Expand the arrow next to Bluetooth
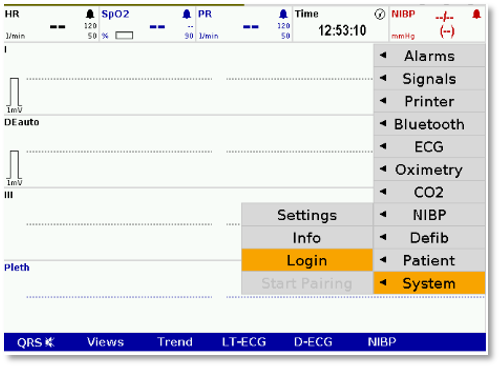The height and width of the screenshot is (368, 500). [383, 123]
